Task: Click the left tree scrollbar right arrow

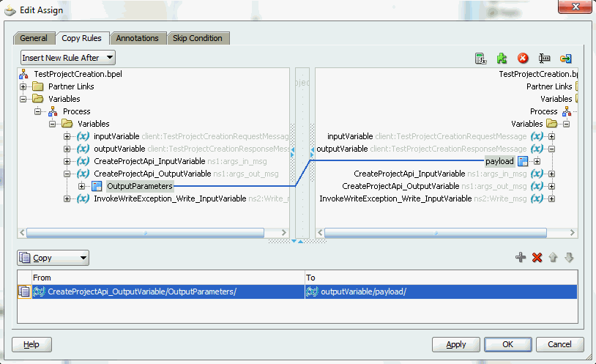Action: (283, 232)
